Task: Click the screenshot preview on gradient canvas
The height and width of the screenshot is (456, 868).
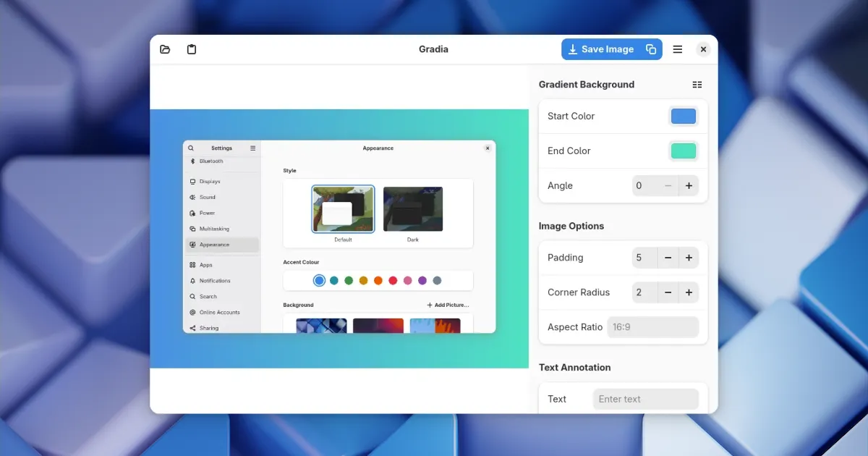Action: click(339, 237)
